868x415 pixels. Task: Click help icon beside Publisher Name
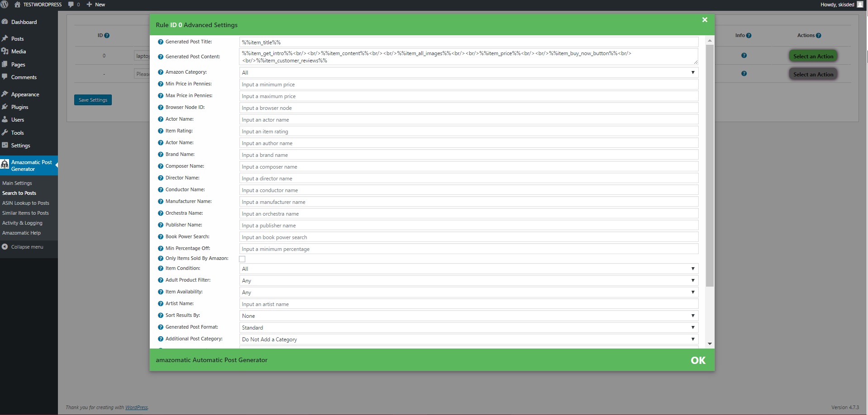(160, 225)
